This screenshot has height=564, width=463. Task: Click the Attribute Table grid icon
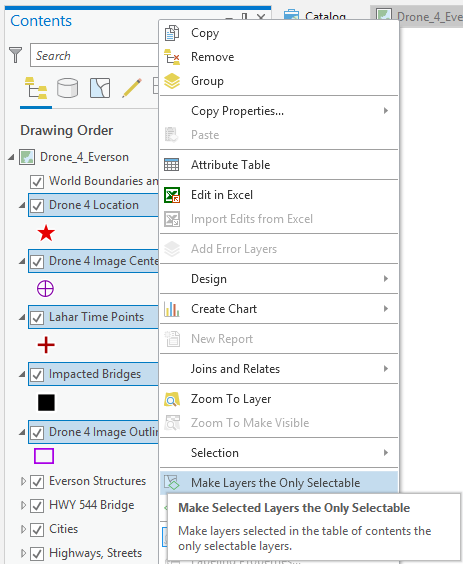click(x=172, y=165)
